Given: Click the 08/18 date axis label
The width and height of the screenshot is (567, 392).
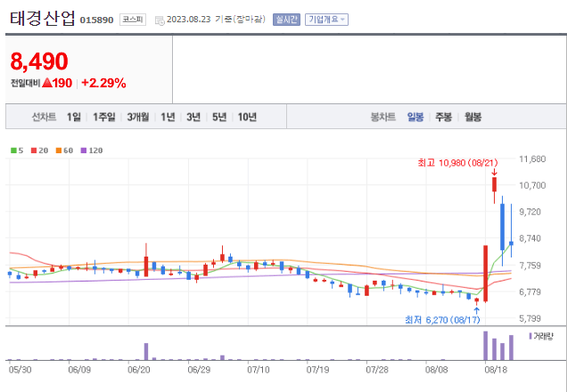Looking at the screenshot, I should coord(496,370).
